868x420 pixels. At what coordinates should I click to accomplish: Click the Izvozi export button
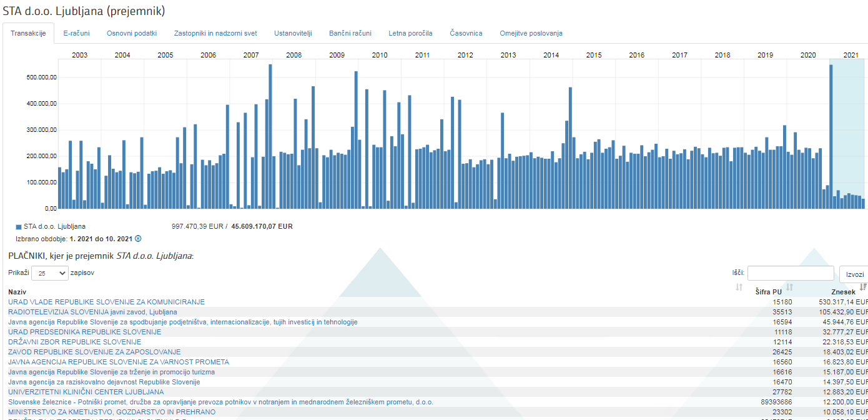point(854,274)
